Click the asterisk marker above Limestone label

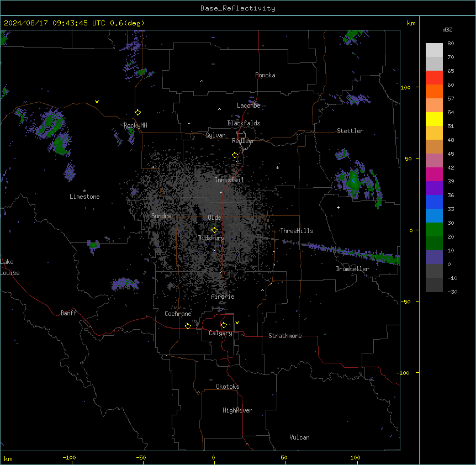tap(84, 191)
